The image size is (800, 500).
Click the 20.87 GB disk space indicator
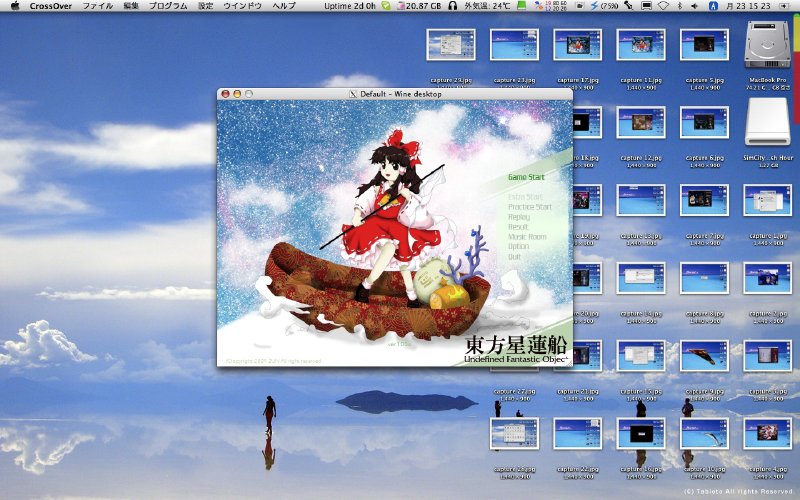[x=419, y=6]
